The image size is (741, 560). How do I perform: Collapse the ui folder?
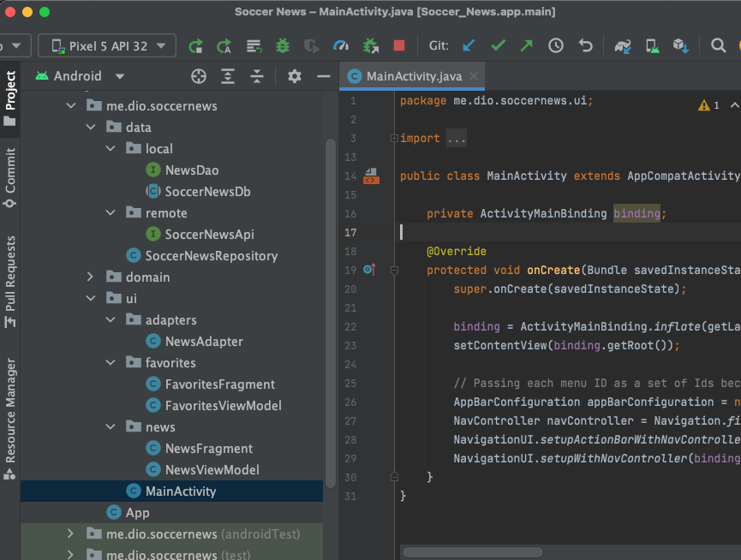point(91,299)
